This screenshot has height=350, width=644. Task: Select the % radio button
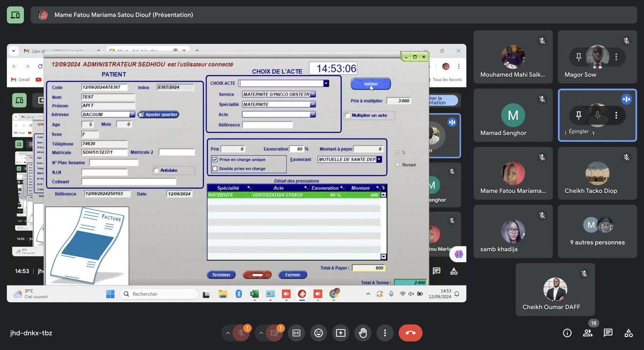pos(397,152)
